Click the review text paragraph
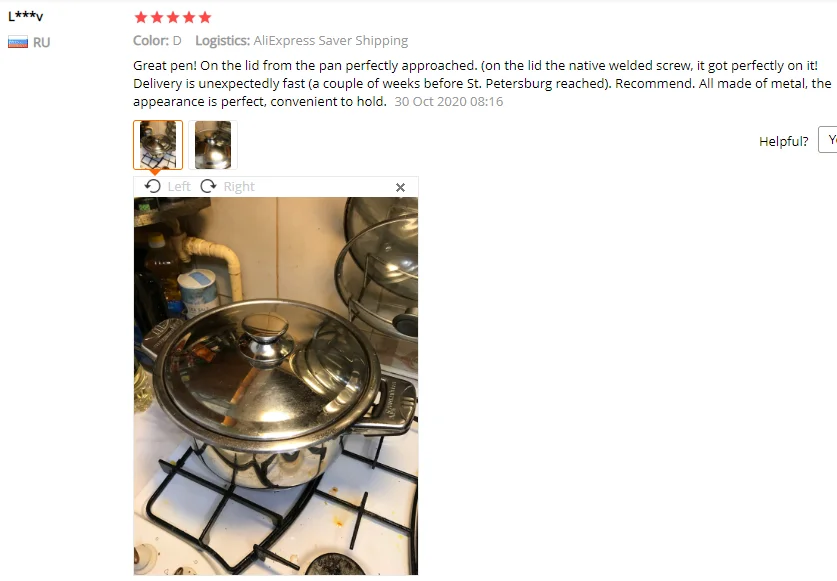The width and height of the screenshot is (837, 581). click(482, 83)
